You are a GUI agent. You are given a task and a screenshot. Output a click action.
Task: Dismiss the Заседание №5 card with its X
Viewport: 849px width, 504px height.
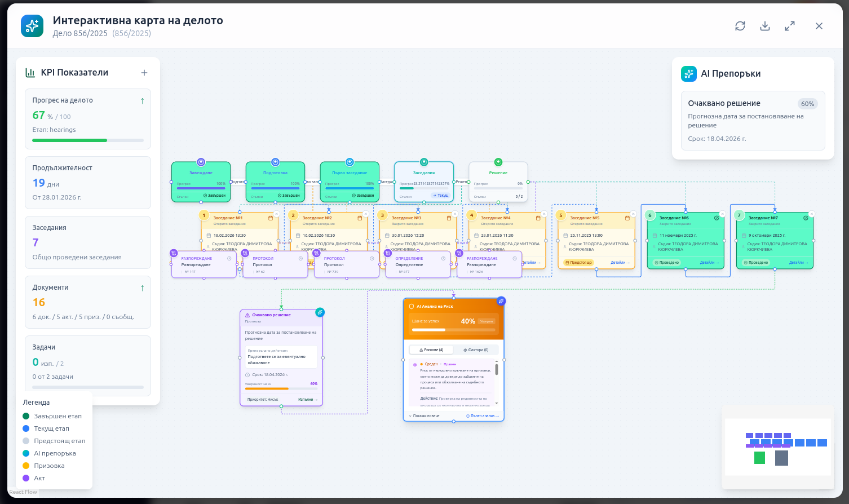coord(633,214)
